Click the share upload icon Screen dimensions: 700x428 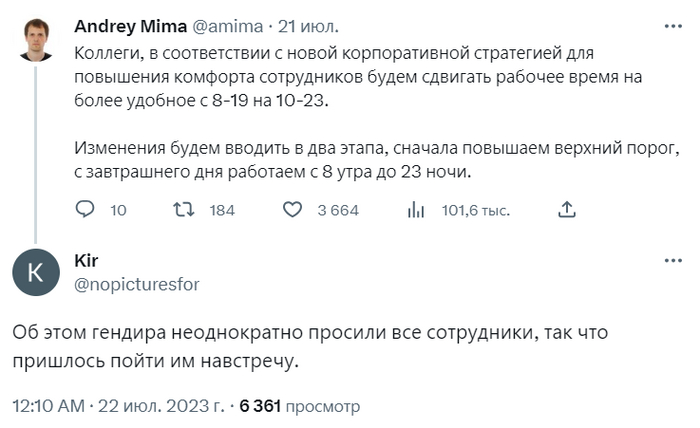[566, 210]
